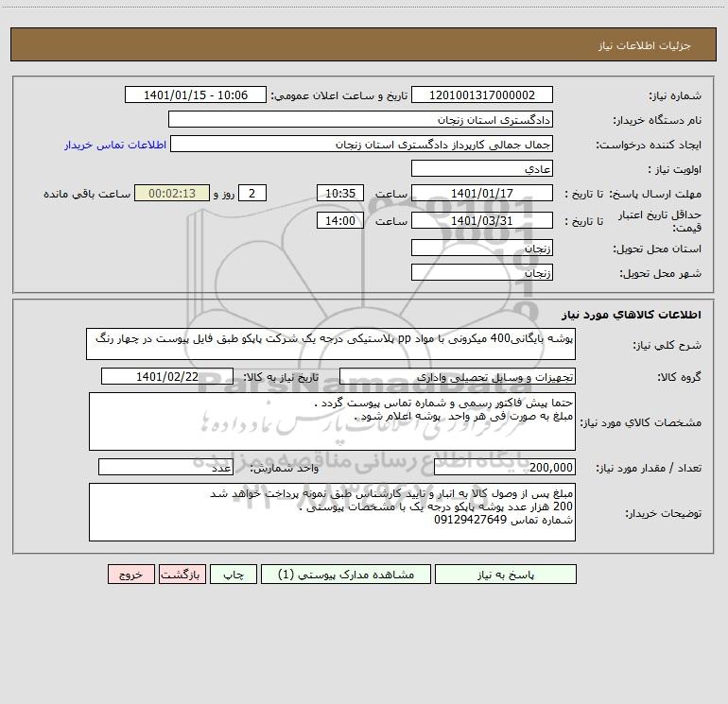This screenshot has height=704, width=728.
Task: Click header title جزئیات اطلاعات نیاز
Action: point(645,45)
